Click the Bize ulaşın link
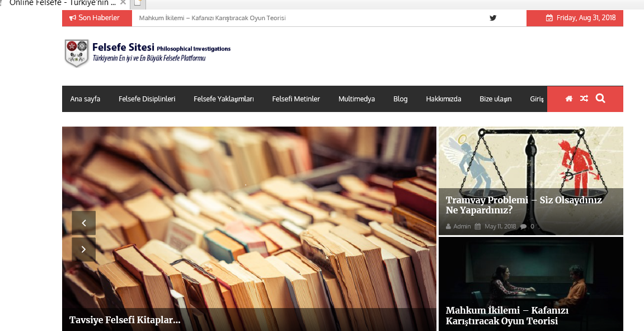This screenshot has width=644, height=331. pyautogui.click(x=495, y=99)
